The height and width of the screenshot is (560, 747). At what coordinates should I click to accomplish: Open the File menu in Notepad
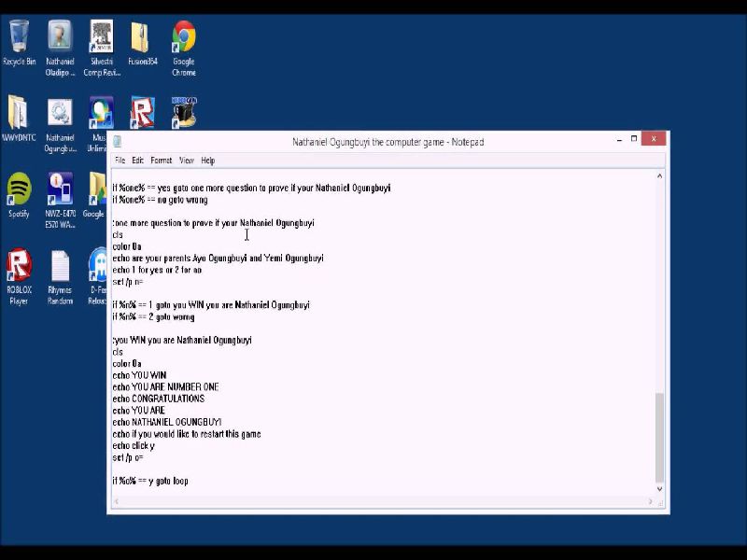pyautogui.click(x=120, y=161)
